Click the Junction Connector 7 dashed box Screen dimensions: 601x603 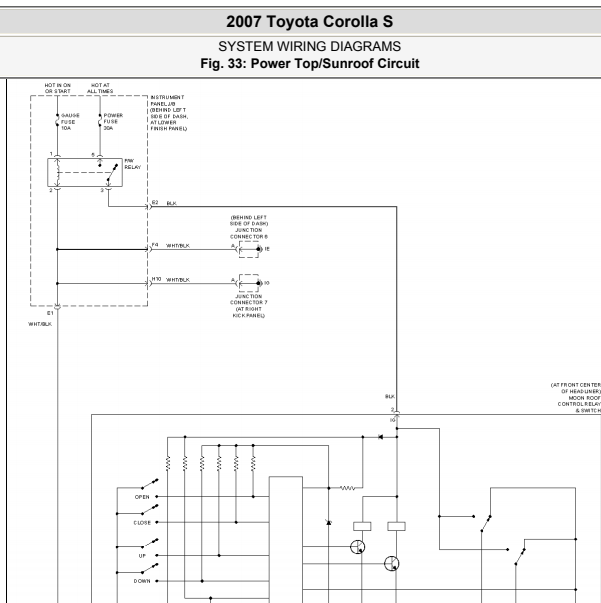[x=249, y=283]
